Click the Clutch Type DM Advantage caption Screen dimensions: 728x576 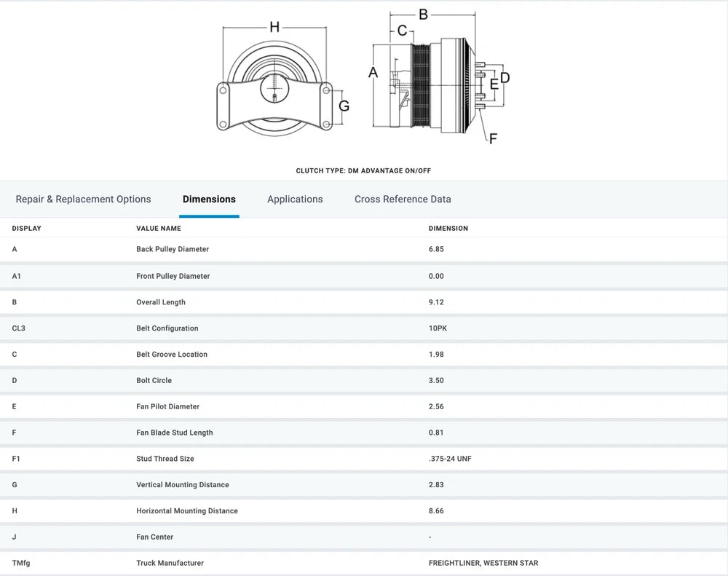pyautogui.click(x=363, y=170)
